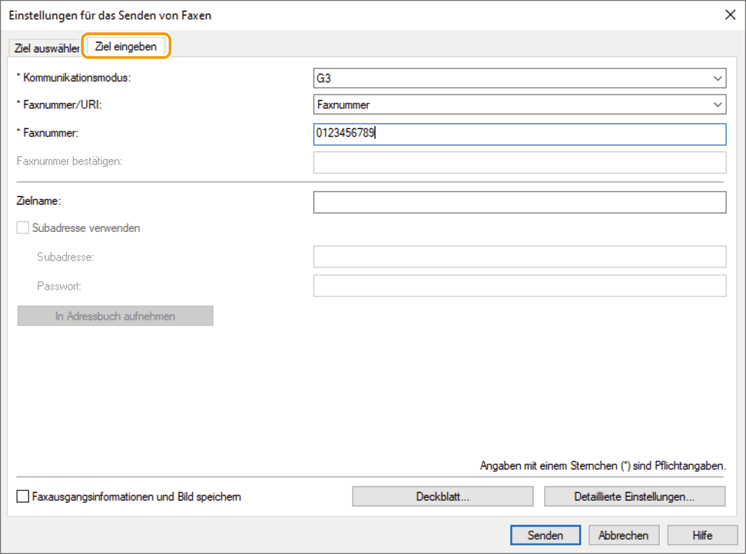This screenshot has height=554, width=746.
Task: Open the Deckblatt settings button
Action: [x=442, y=496]
